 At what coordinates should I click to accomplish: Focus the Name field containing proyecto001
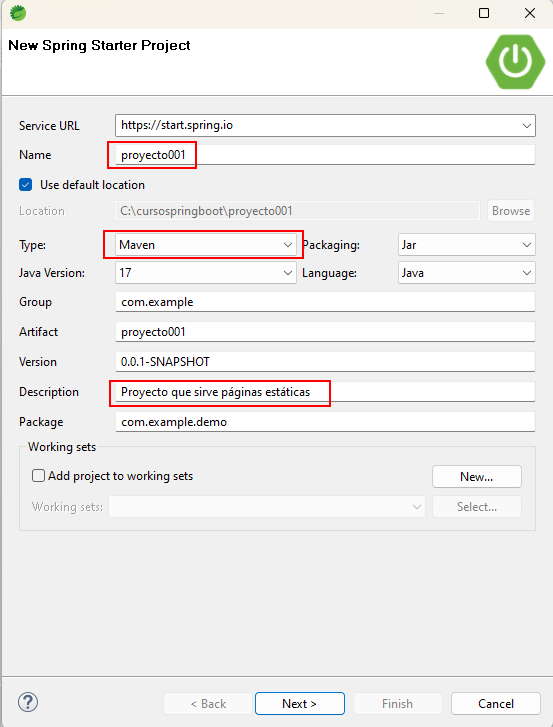[x=325, y=155]
